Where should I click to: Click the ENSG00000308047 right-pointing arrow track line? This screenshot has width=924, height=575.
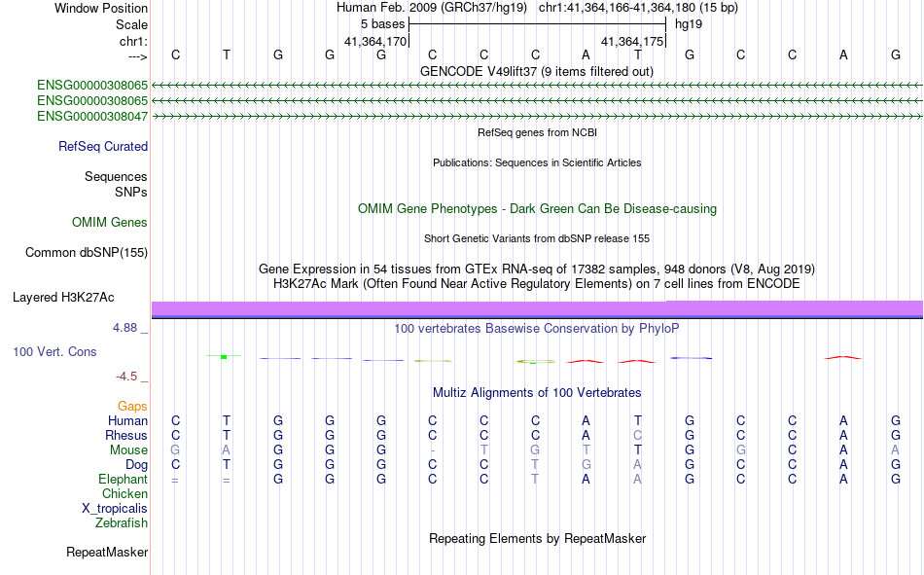coord(537,117)
